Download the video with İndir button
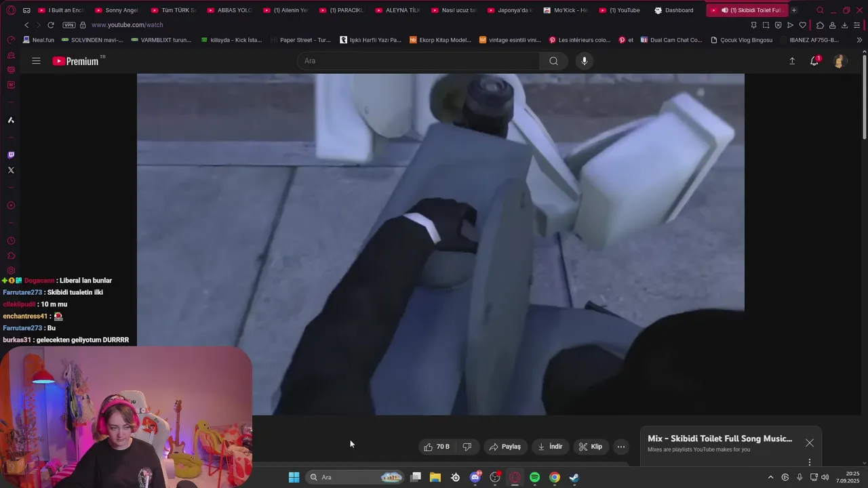This screenshot has width=868, height=488. coord(550,447)
